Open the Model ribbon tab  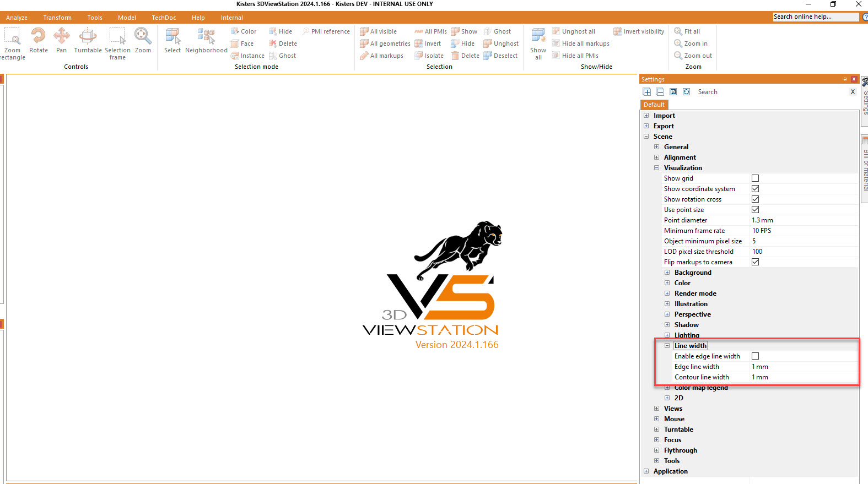point(127,18)
